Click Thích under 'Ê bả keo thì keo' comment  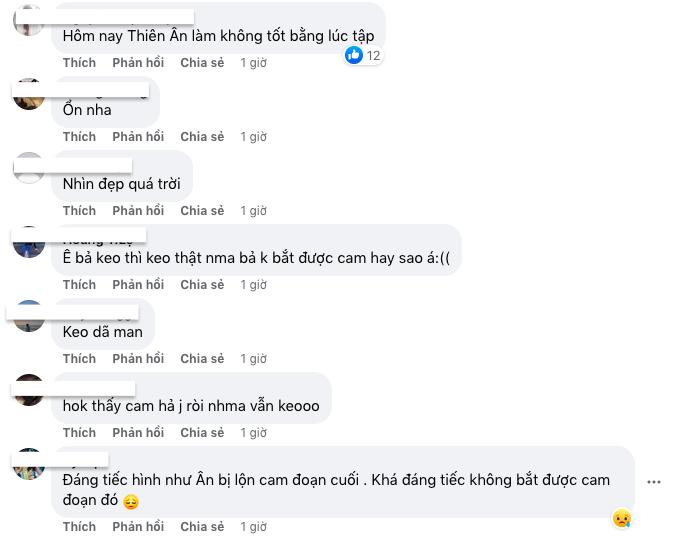tap(79, 285)
